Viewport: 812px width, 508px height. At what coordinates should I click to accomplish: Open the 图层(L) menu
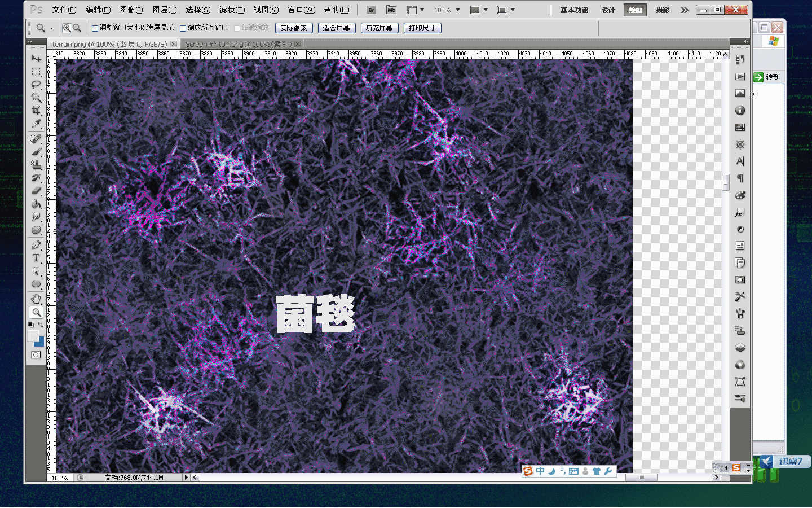click(165, 10)
